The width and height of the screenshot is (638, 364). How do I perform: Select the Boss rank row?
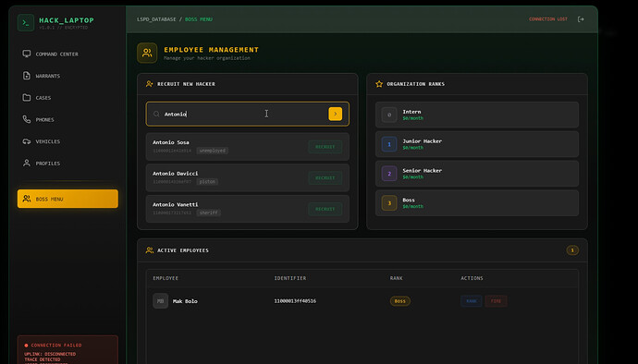pos(477,203)
